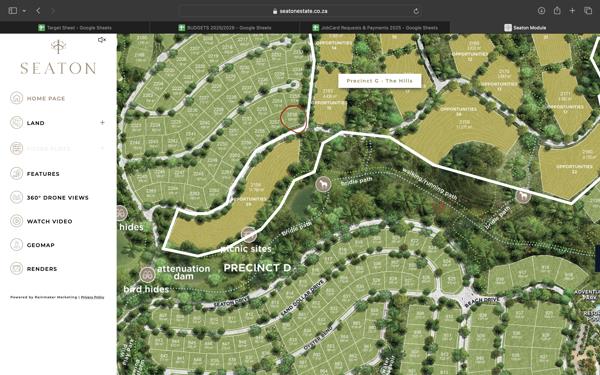The height and width of the screenshot is (375, 600).
Task: Toggle the sound mute speaker icon
Action: click(101, 39)
